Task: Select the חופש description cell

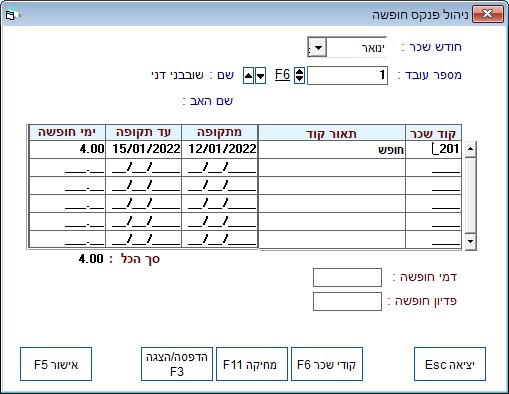Action: click(x=332, y=149)
